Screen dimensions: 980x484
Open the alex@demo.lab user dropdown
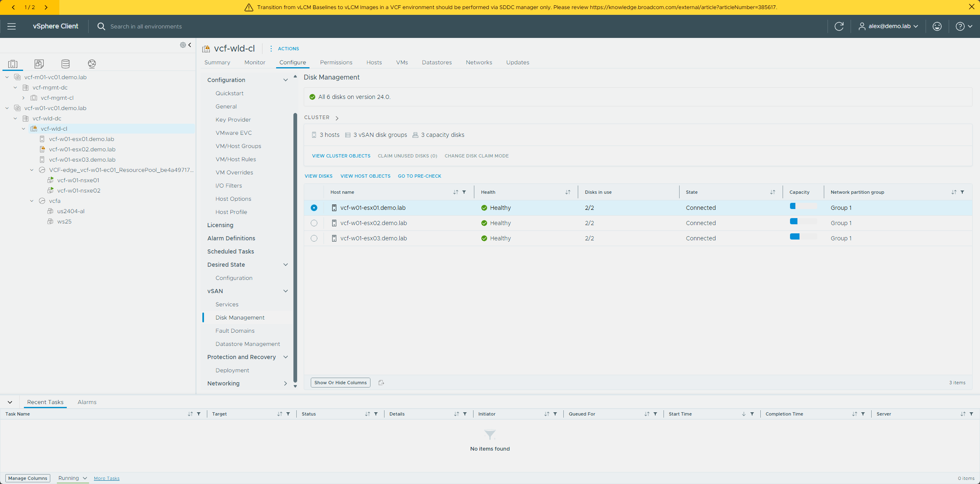coord(888,26)
